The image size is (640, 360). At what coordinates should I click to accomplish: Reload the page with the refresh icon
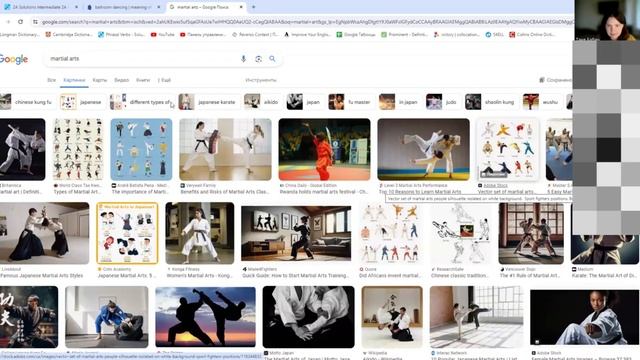tap(20, 22)
